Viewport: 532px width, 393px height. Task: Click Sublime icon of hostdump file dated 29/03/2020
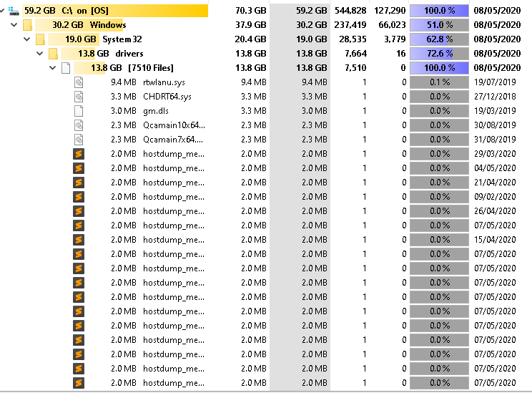(79, 154)
